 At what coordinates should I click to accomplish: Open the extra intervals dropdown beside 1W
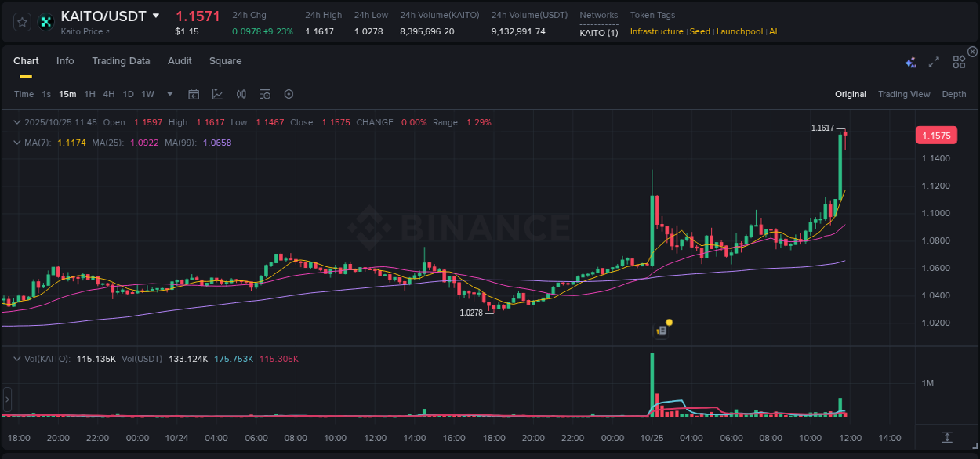(169, 93)
